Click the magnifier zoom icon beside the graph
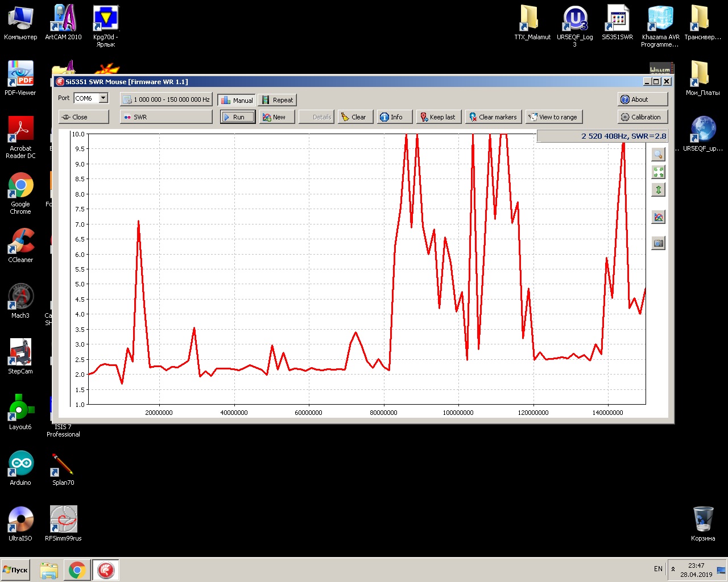This screenshot has width=728, height=582. coord(658,155)
